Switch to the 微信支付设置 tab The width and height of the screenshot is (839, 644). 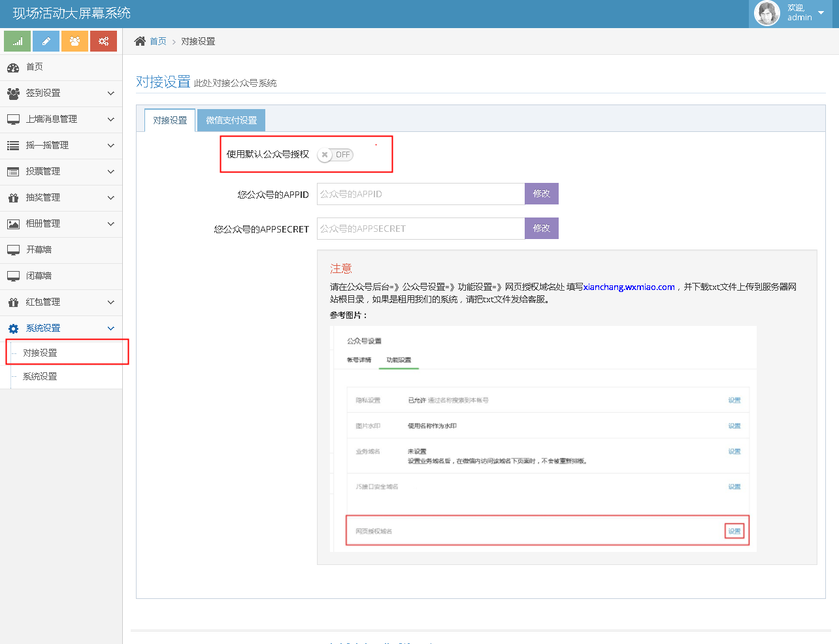click(x=231, y=120)
